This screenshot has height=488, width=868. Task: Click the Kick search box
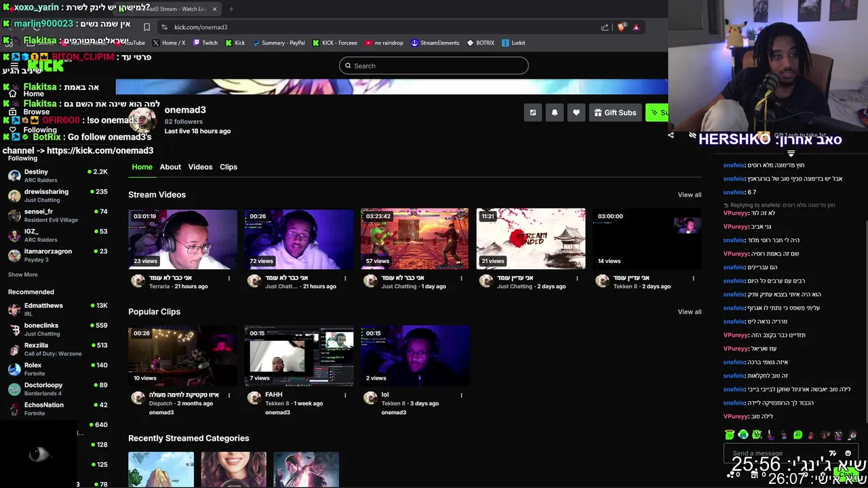[x=434, y=66]
